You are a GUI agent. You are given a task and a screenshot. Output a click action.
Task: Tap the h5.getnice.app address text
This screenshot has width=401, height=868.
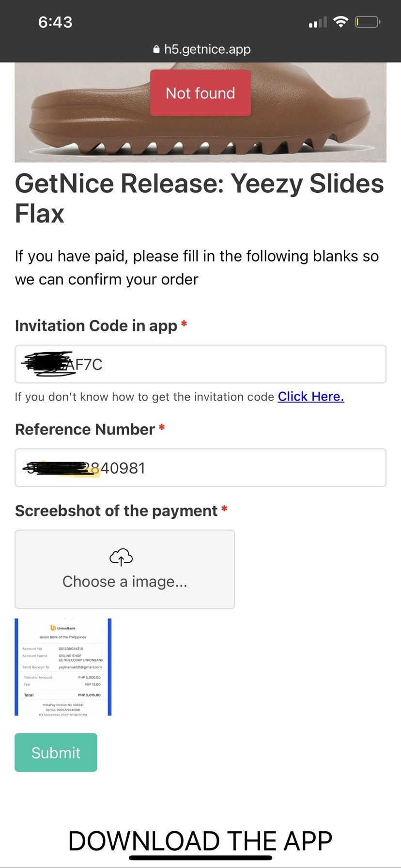pos(207,49)
